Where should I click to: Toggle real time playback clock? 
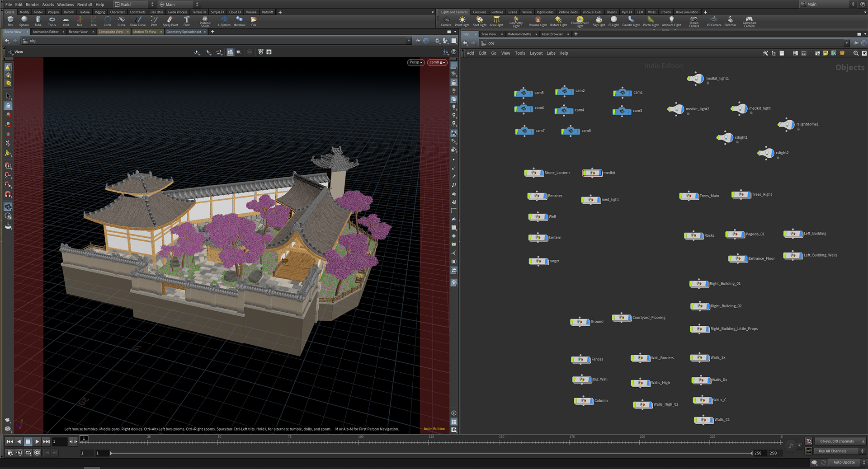[x=37, y=453]
